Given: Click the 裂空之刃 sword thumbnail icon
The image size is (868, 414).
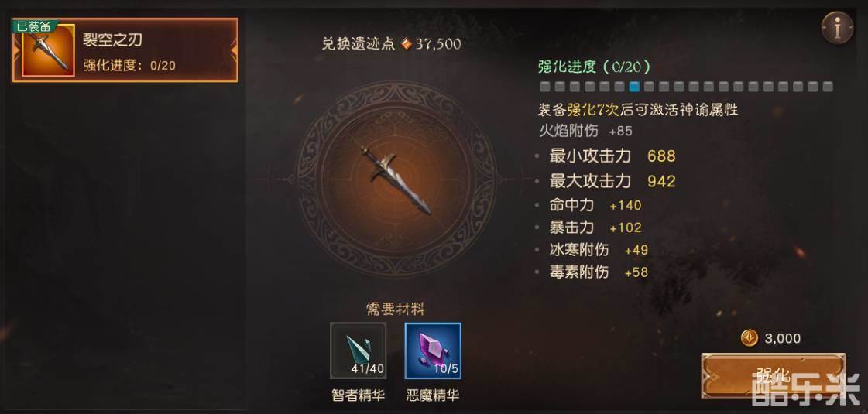Looking at the screenshot, I should coord(47,50).
